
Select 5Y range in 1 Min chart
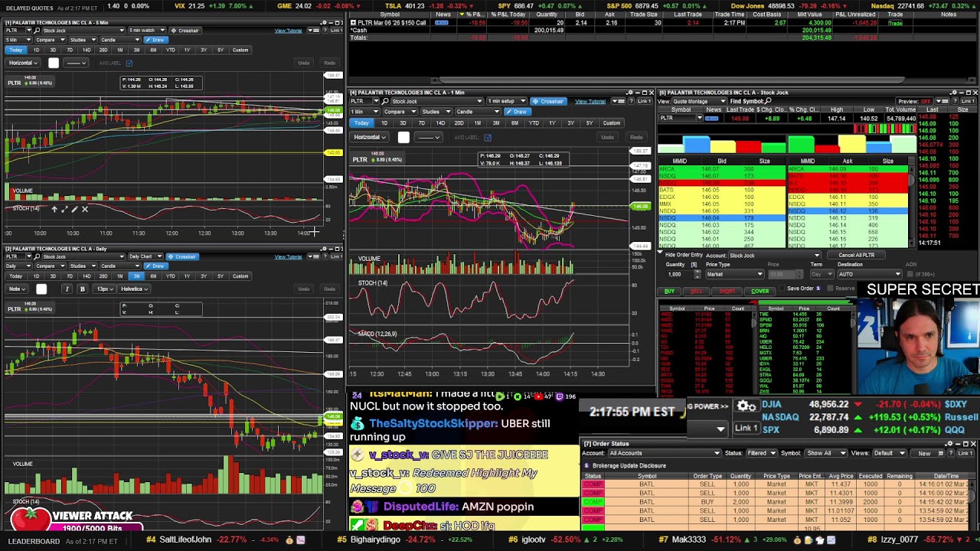589,122
